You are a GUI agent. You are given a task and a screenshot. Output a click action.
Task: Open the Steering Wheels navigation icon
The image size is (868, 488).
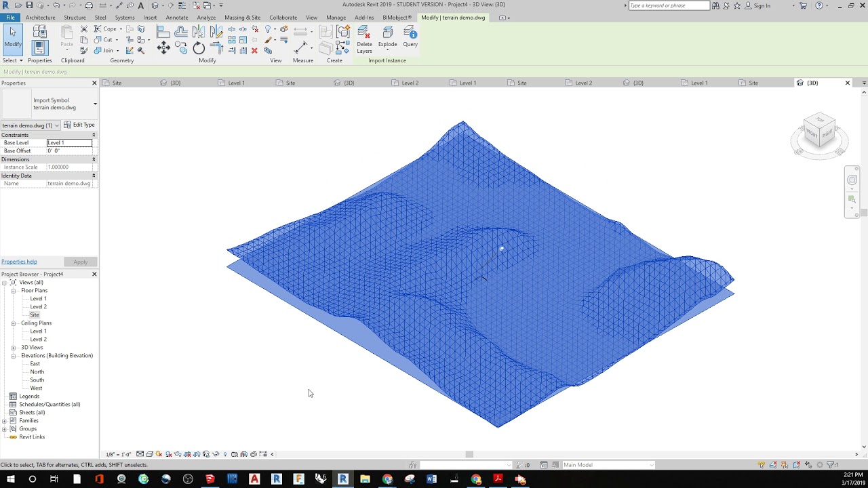(x=852, y=180)
